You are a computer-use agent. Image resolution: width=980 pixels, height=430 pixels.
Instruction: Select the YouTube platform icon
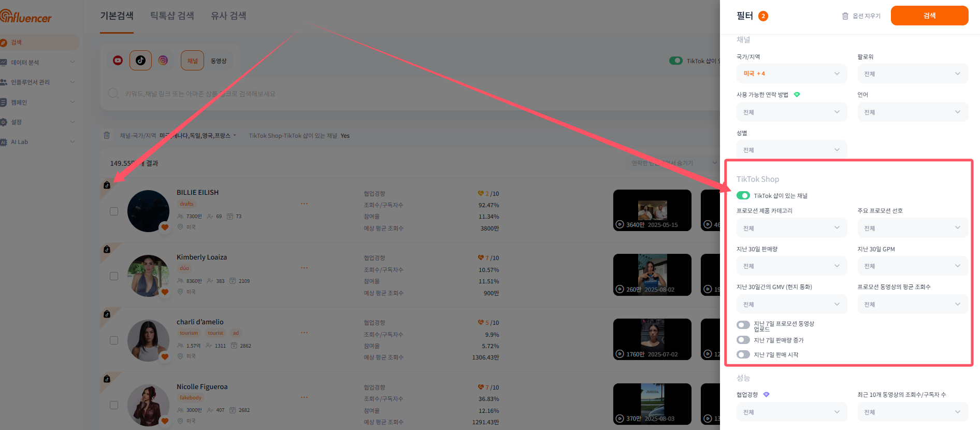tap(118, 61)
